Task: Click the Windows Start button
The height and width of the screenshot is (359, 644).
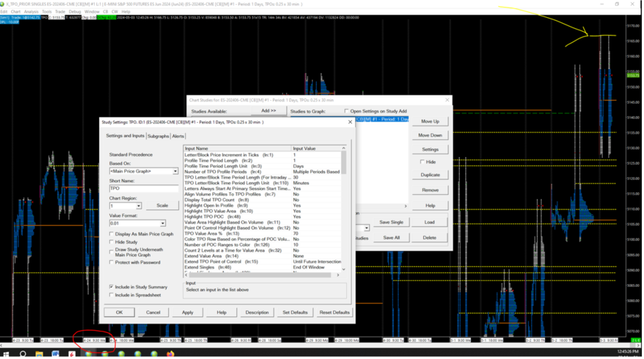Action: click(6, 354)
